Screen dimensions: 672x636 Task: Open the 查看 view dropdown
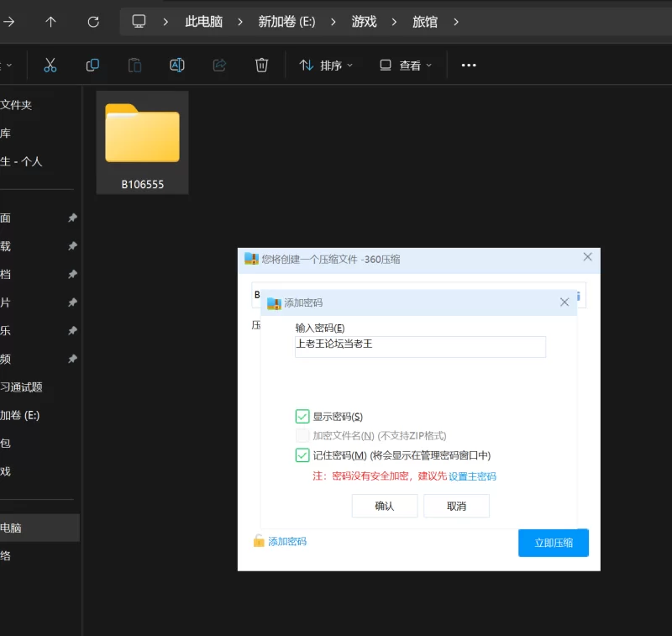click(x=406, y=66)
